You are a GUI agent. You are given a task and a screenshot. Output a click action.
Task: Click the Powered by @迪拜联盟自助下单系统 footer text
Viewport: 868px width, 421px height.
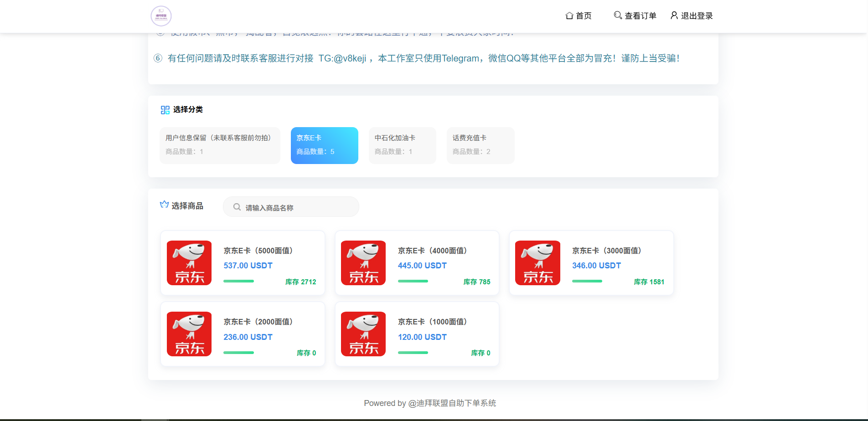(x=430, y=403)
